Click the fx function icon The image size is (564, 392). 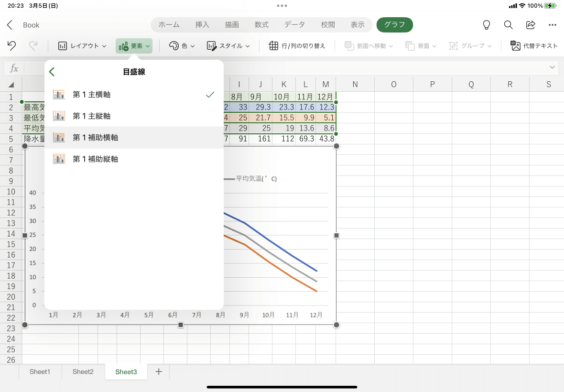14,68
